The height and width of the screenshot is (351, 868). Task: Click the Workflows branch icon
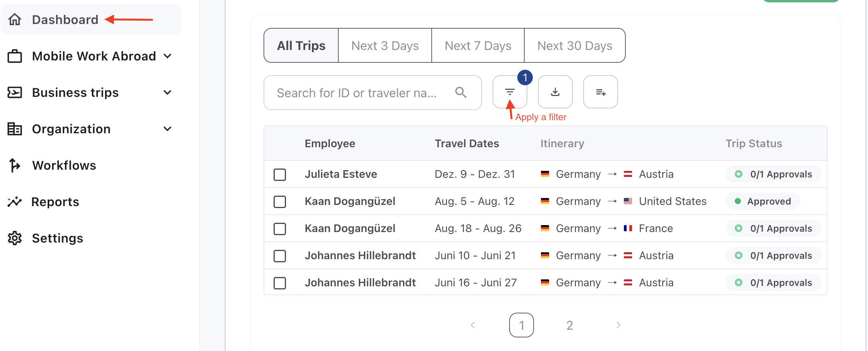[15, 165]
